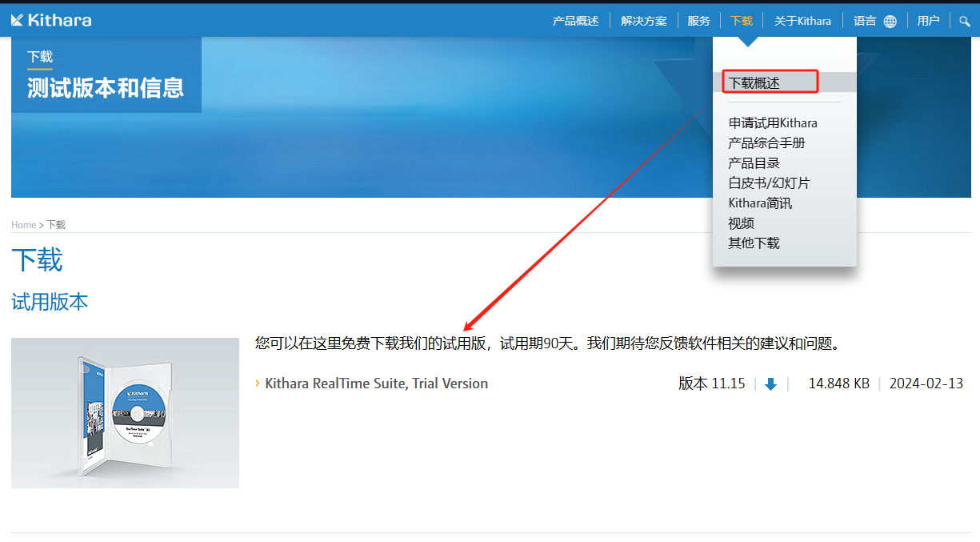Click the 下载 breadcrumb item

pyautogui.click(x=56, y=225)
